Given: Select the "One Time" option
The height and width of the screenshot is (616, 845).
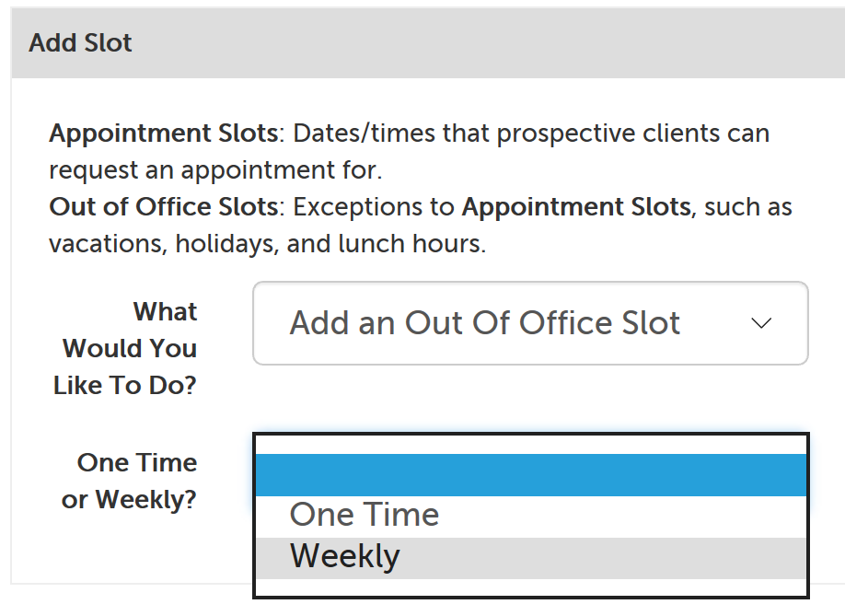Looking at the screenshot, I should click(x=365, y=515).
